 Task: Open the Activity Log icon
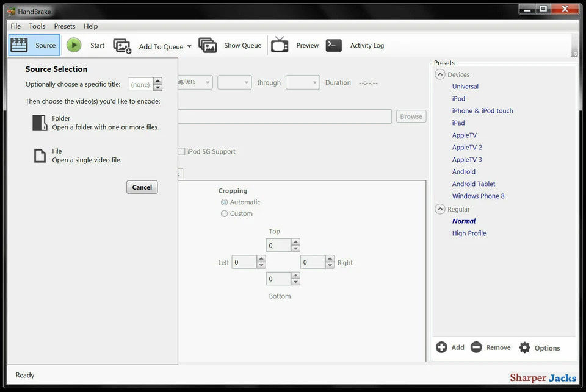pos(333,45)
